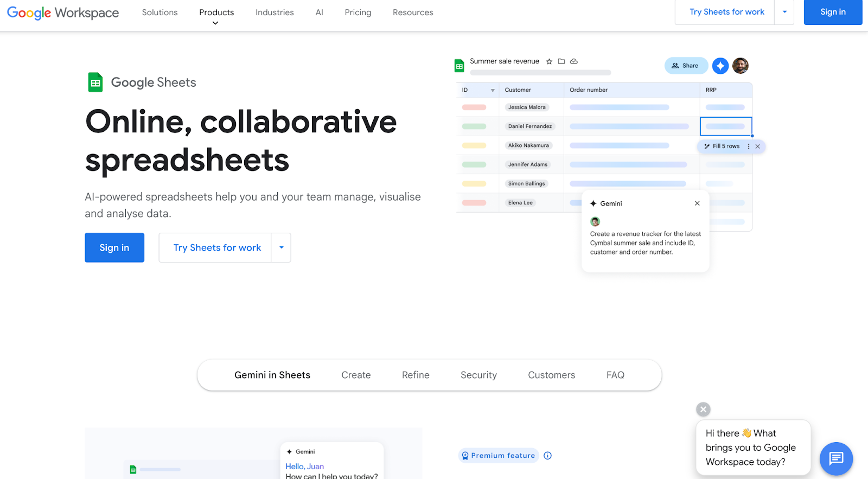Viewport: 868px width, 479px height.
Task: Switch to the Gemini in Sheets tab
Action: pos(272,375)
